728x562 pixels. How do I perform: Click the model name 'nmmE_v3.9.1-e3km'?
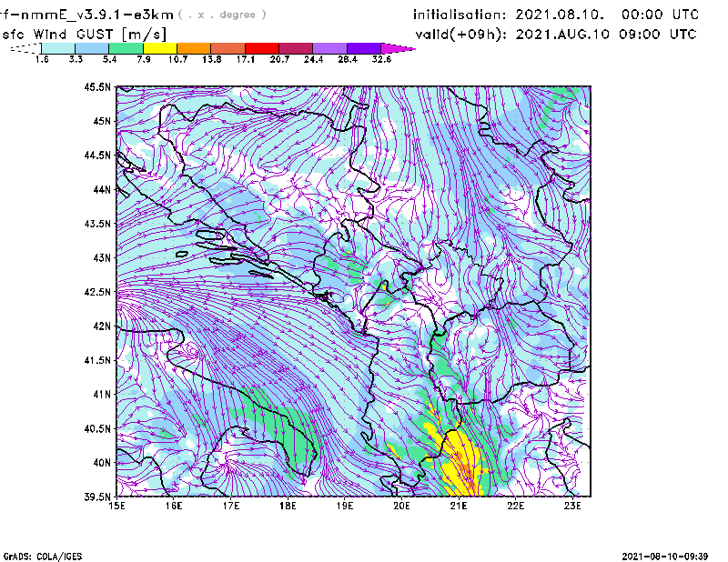click(96, 15)
